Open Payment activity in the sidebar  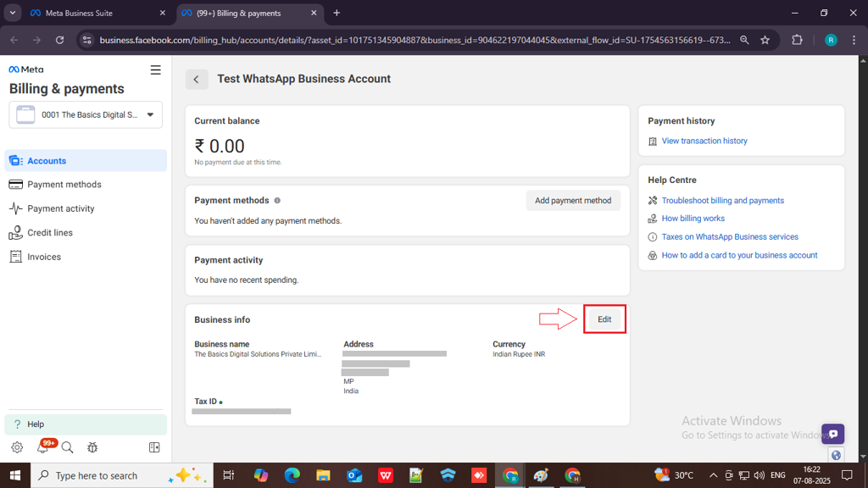86,208
